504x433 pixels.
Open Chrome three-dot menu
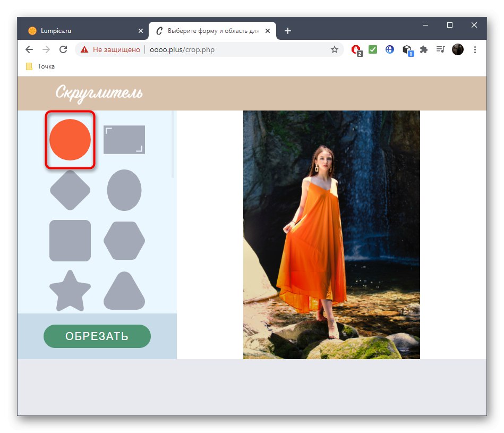point(475,49)
